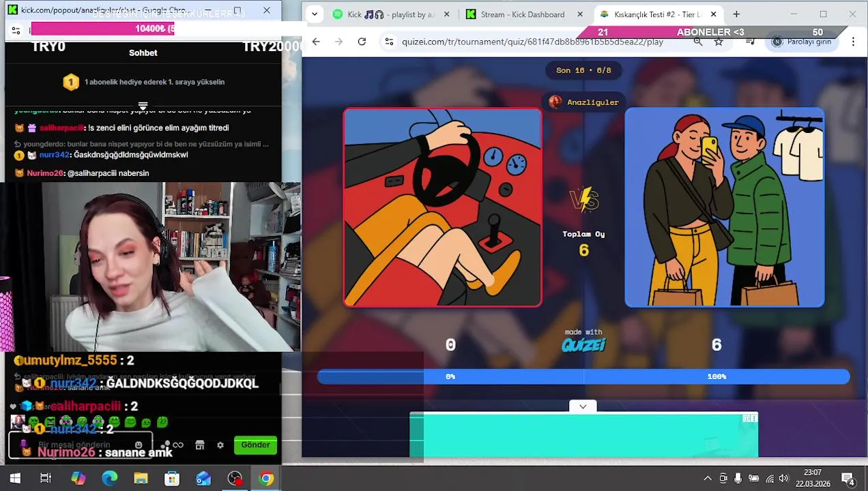
Task: Click the microphone tray icon
Action: coord(738,479)
